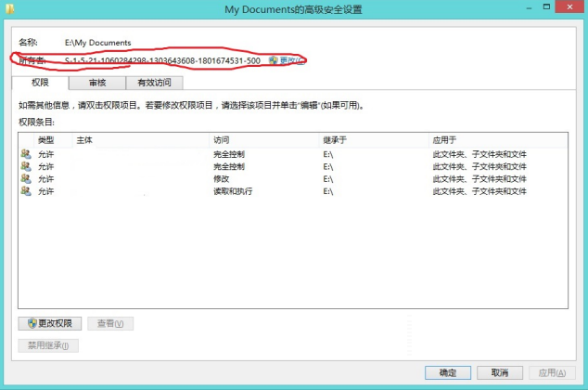Select the user icon beside the 修改 entry
This screenshot has width=588, height=390.
point(25,178)
